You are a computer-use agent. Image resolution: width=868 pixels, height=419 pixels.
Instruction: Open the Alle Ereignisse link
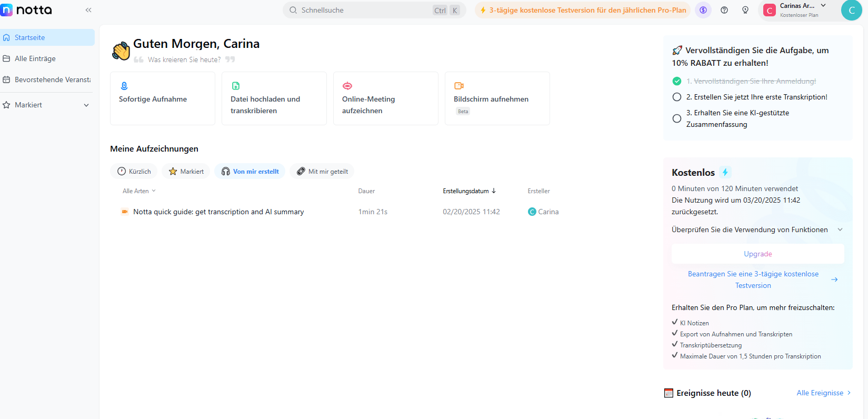(x=823, y=393)
